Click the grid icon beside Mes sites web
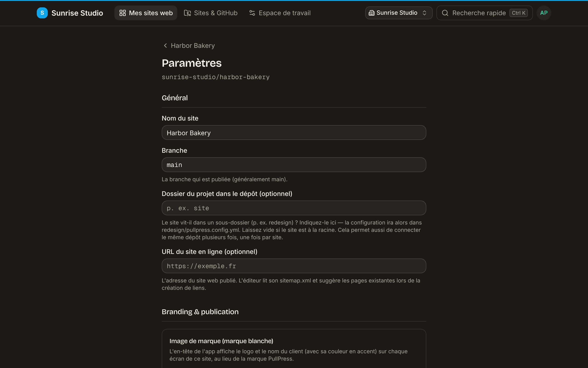 (122, 13)
